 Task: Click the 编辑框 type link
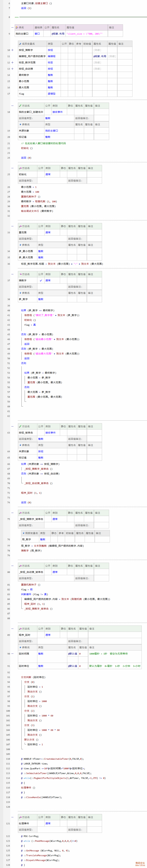[52, 56]
